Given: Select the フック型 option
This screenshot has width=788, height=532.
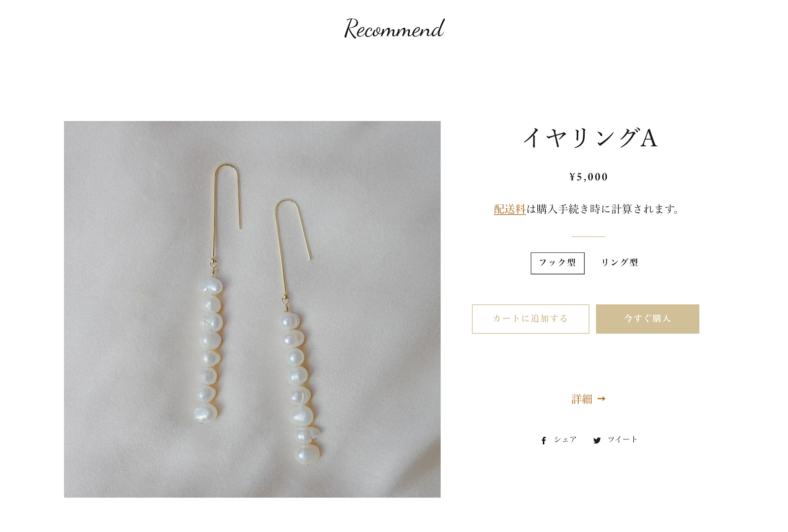Looking at the screenshot, I should coord(558,263).
